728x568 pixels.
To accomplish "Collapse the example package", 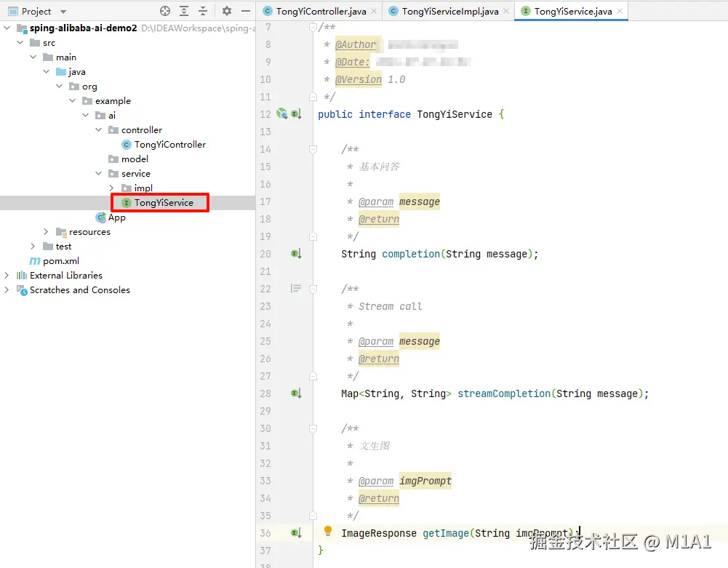I will pos(72,101).
